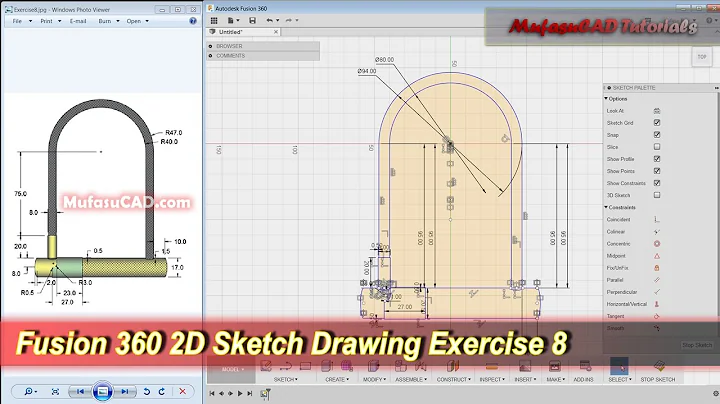Open the MAKE dropdown in toolbar
This screenshot has height=404, width=720.
pyautogui.click(x=555, y=380)
